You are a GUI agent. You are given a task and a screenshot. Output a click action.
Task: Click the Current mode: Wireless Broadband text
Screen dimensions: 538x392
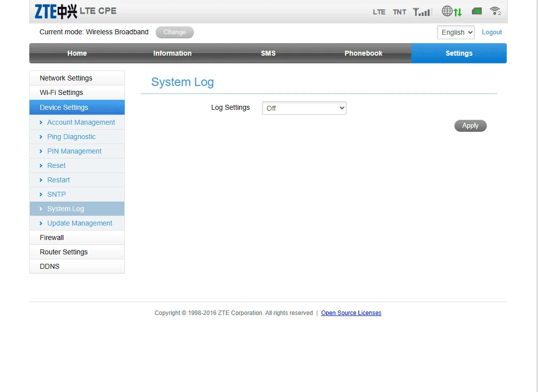coord(94,32)
